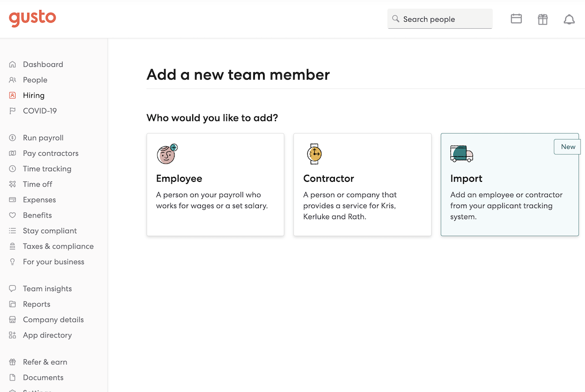Viewport: 585px width, 392px height.
Task: Open Team insights page
Action: click(x=47, y=288)
